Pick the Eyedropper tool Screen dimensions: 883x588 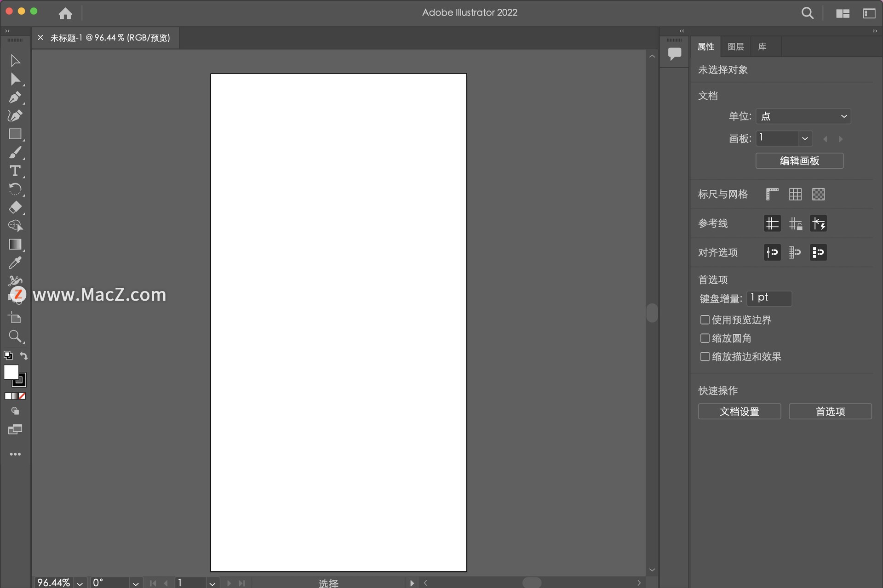pyautogui.click(x=15, y=263)
